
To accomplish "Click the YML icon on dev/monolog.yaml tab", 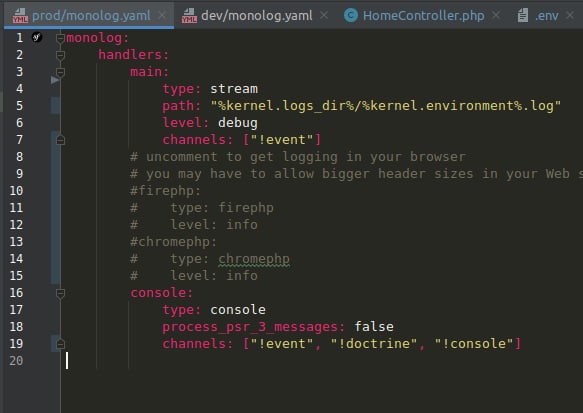I will tap(189, 16).
